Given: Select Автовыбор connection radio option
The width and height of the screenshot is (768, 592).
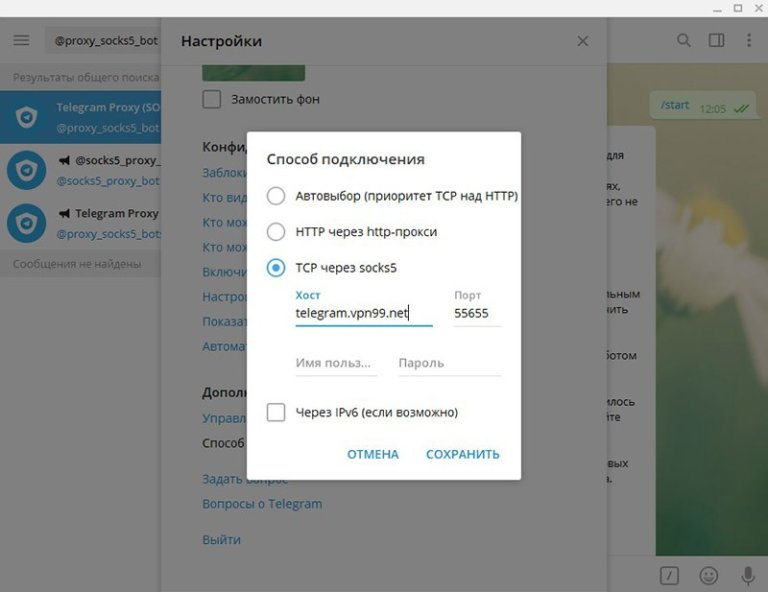Looking at the screenshot, I should tap(276, 196).
